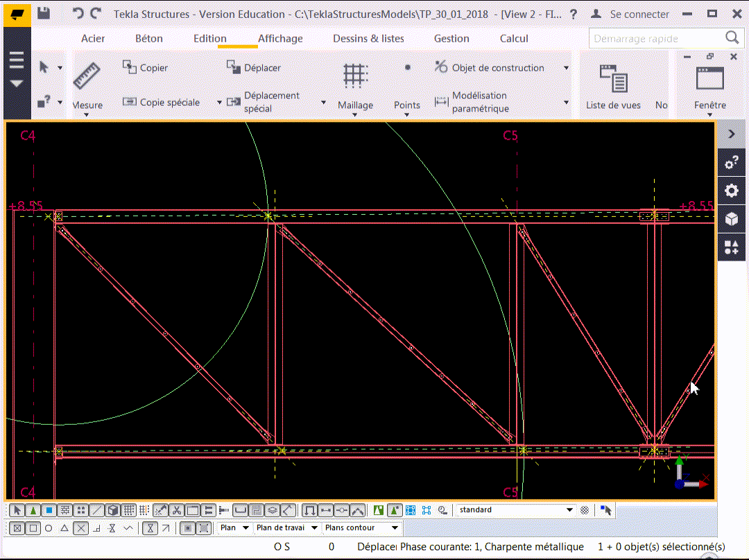Open the Plans contour dropdown
The width and height of the screenshot is (749, 560).
pyautogui.click(x=361, y=527)
